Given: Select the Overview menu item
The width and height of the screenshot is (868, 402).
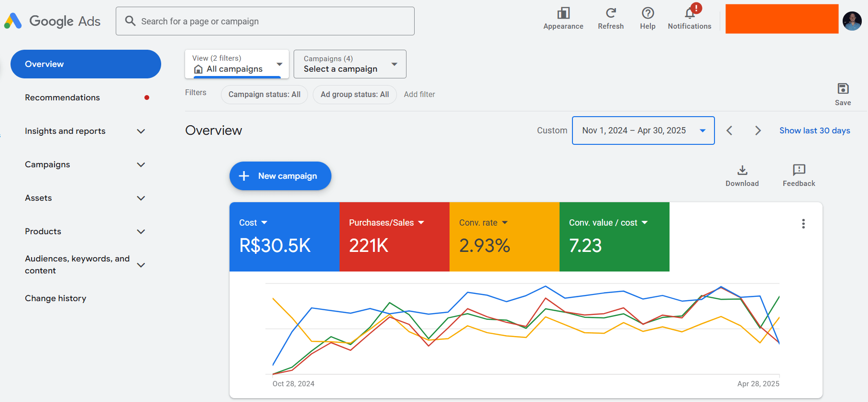Looking at the screenshot, I should [86, 64].
